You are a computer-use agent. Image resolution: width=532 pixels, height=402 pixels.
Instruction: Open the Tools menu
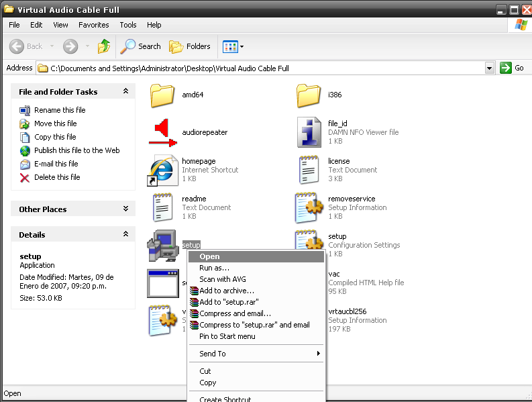pos(128,25)
